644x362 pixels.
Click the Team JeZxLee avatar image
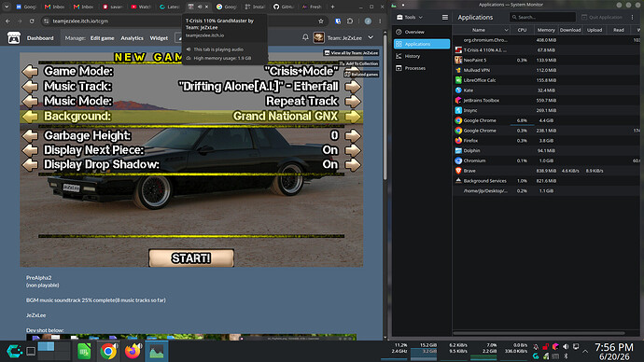(318, 37)
